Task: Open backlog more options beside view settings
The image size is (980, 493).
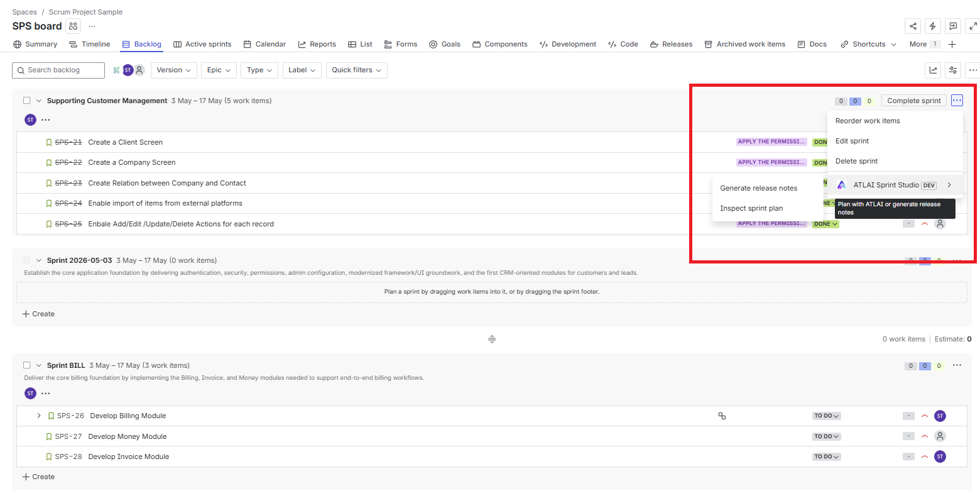Action: coord(973,70)
